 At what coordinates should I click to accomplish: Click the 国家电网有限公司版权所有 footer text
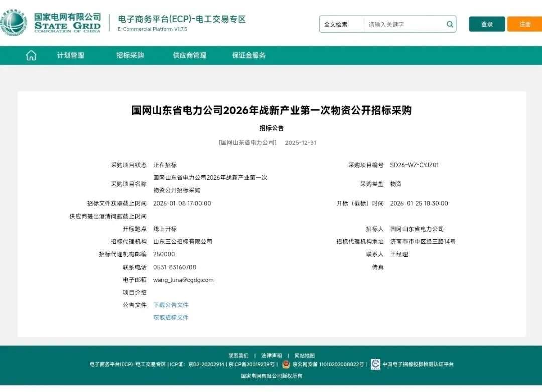tap(272, 376)
